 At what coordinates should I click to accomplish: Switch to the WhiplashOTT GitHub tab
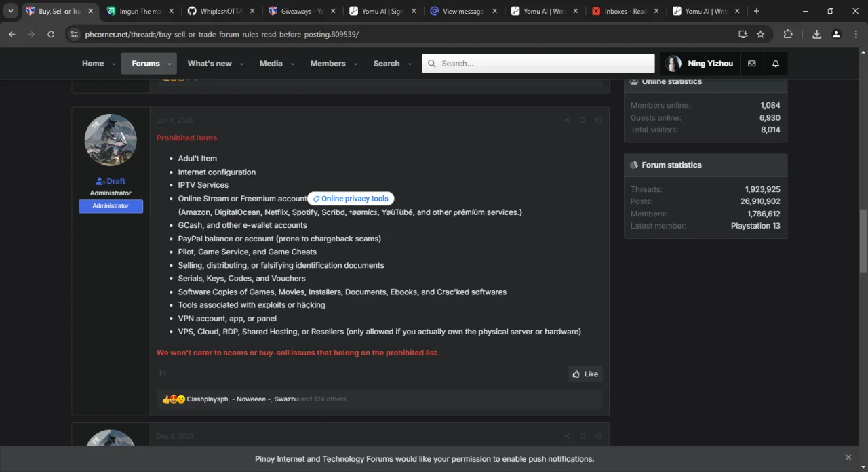point(221,11)
